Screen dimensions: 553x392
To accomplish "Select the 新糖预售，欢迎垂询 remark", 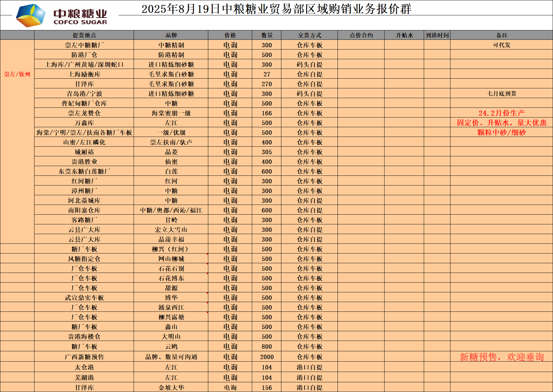I will (x=502, y=357).
